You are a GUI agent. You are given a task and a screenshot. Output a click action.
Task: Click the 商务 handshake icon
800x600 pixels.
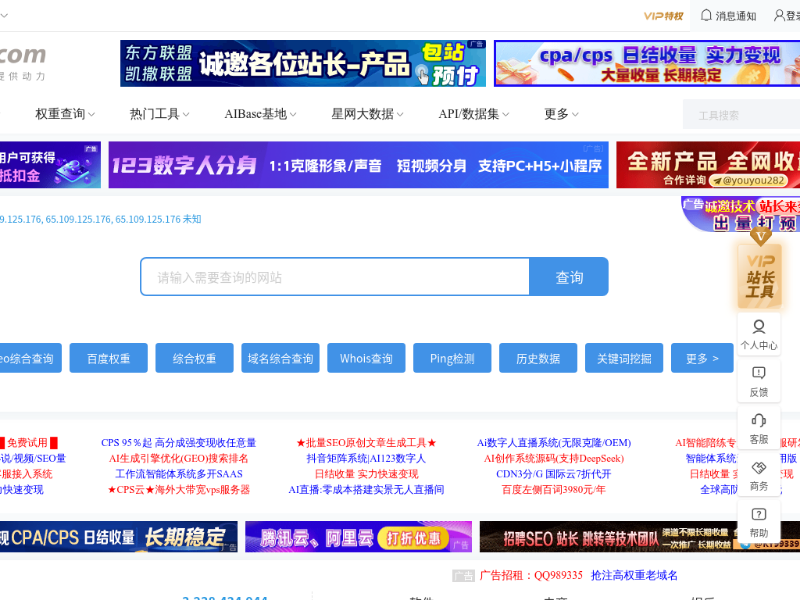(x=758, y=475)
